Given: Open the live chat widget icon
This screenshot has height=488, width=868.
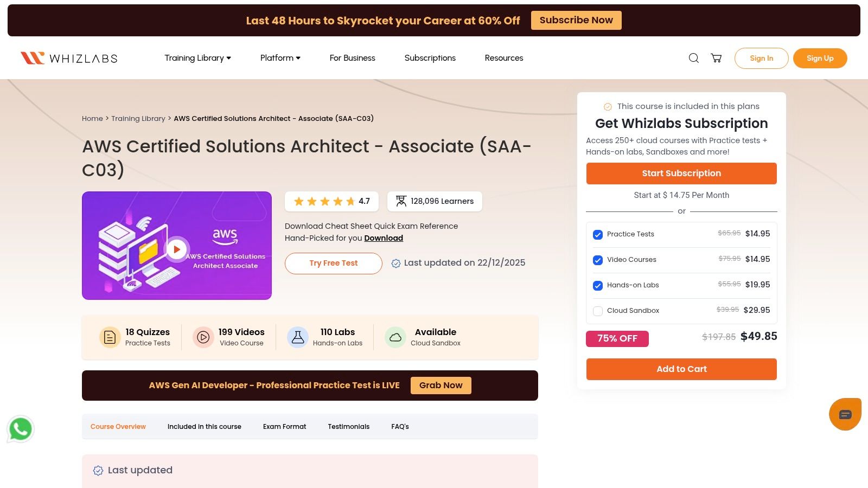Looking at the screenshot, I should pos(845,414).
